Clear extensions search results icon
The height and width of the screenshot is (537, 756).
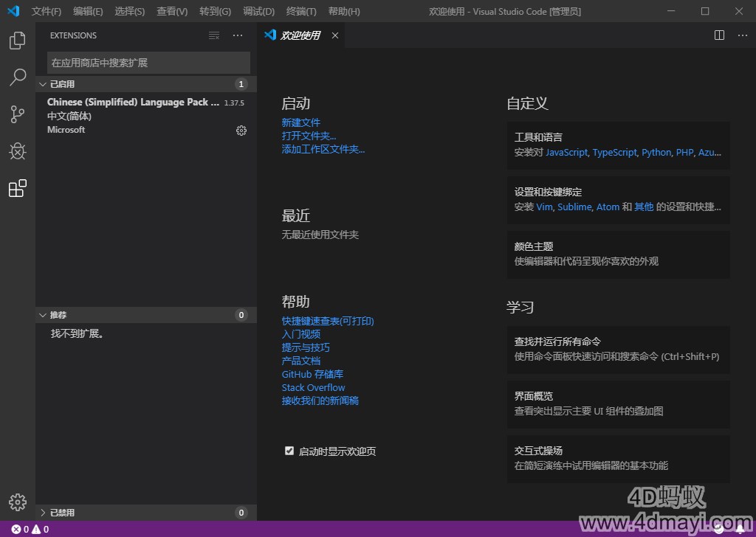point(214,35)
